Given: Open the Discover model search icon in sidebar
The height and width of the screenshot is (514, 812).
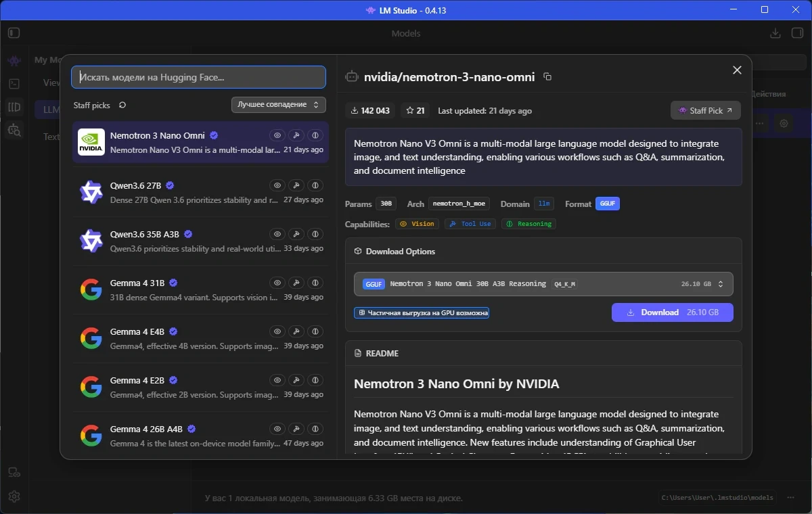Looking at the screenshot, I should coord(14,130).
